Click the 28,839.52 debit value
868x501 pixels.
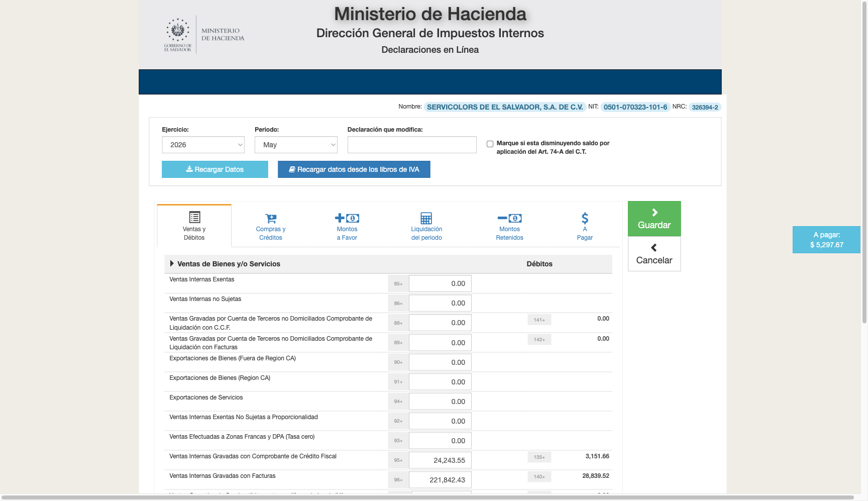(596, 476)
